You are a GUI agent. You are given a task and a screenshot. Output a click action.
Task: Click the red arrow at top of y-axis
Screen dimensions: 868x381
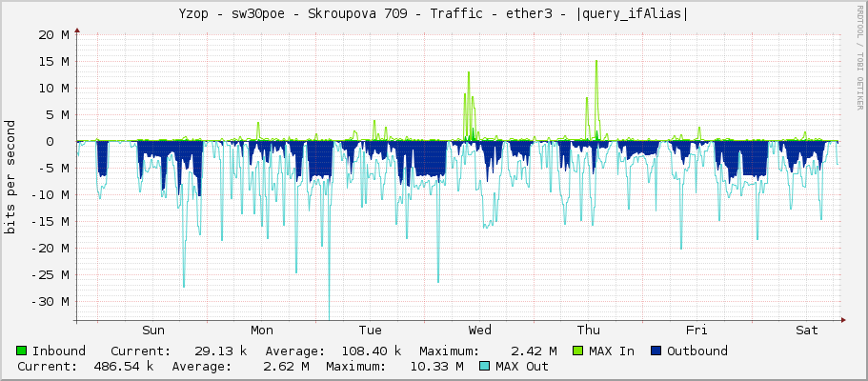click(x=76, y=30)
